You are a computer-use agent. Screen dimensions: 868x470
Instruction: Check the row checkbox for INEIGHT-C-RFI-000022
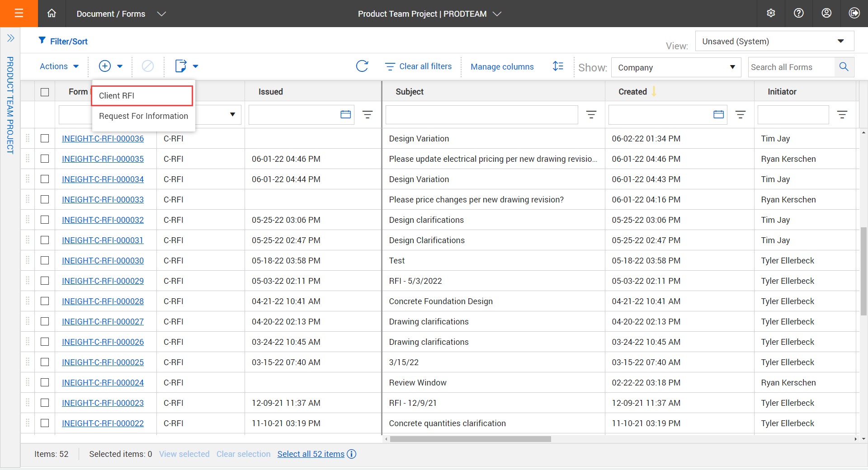(45, 423)
